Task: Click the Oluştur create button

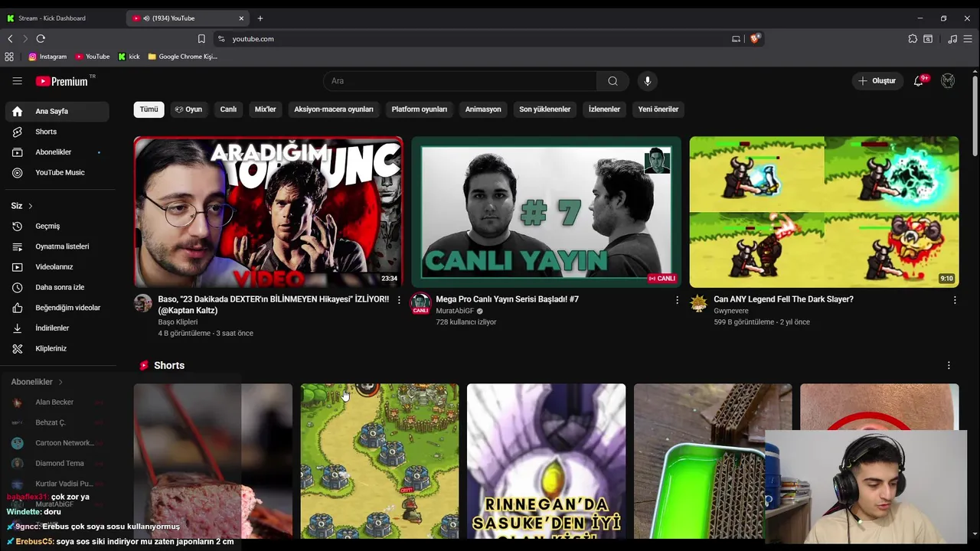Action: point(877,81)
